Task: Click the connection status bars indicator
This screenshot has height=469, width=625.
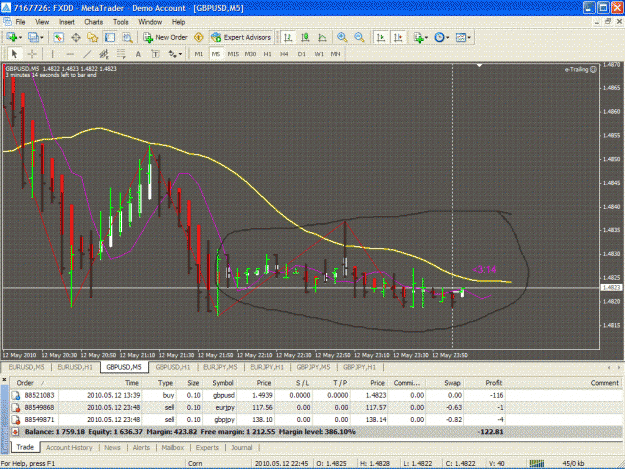Action: click(537, 463)
